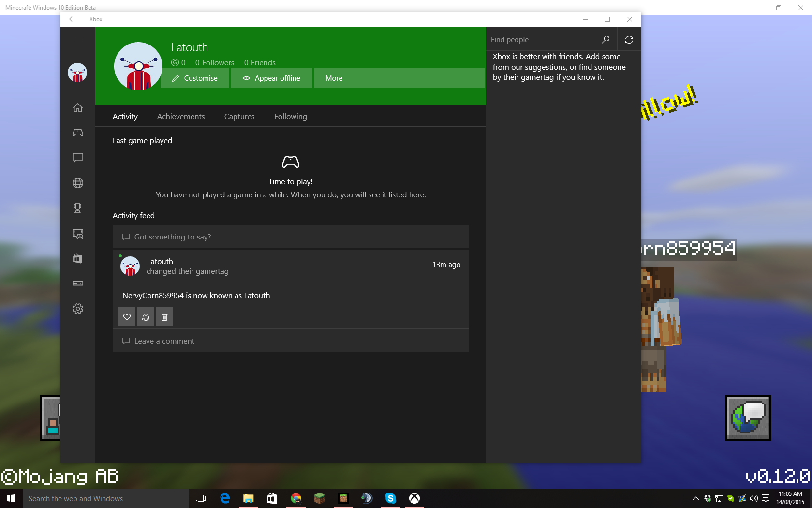Open Game DVR icon in sidebar
Screen dimensions: 812x508
click(x=78, y=233)
